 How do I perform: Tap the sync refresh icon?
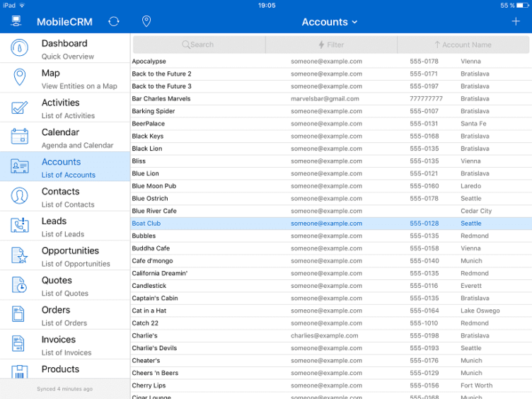click(x=113, y=22)
